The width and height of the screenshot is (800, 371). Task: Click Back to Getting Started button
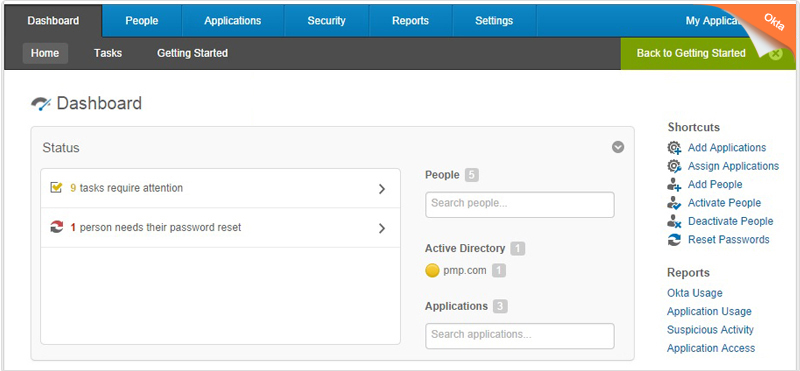pyautogui.click(x=691, y=53)
